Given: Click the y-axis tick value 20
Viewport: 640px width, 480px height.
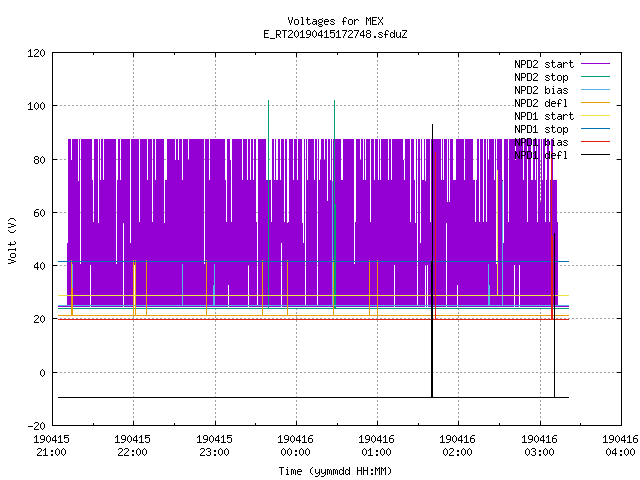Looking at the screenshot, I should tap(39, 319).
